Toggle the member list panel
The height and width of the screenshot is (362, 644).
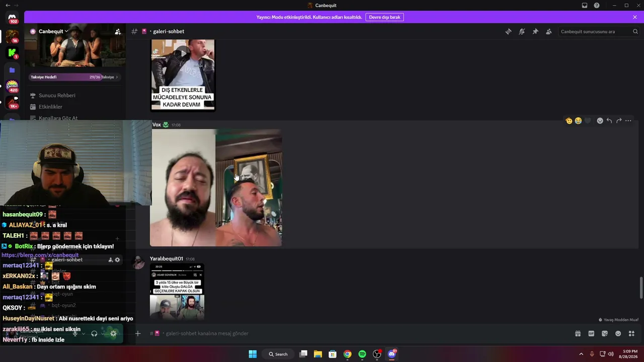[549, 31]
